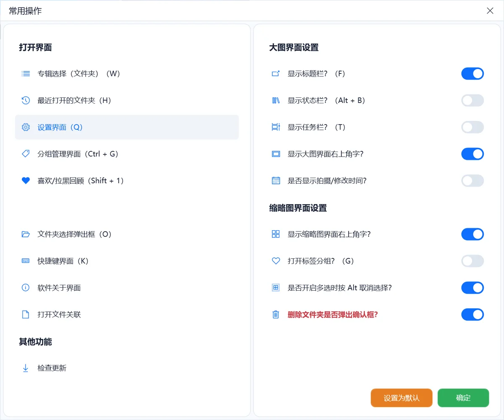Image resolution: width=504 pixels, height=420 pixels.
Task: Click the history clock icon for 最近打开的文件夹
Action: tap(26, 100)
